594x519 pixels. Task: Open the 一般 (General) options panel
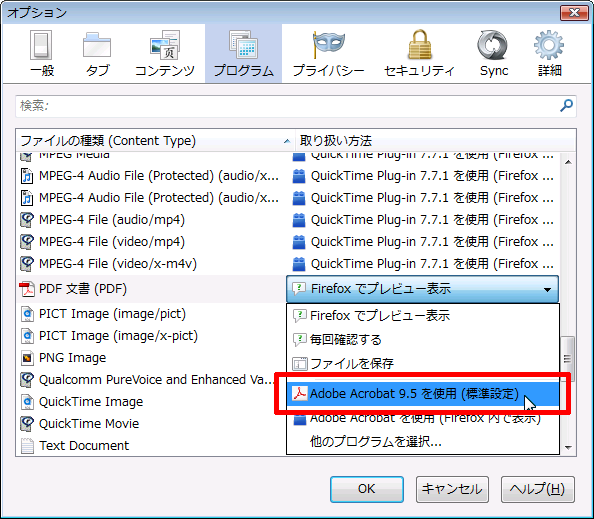[x=42, y=54]
